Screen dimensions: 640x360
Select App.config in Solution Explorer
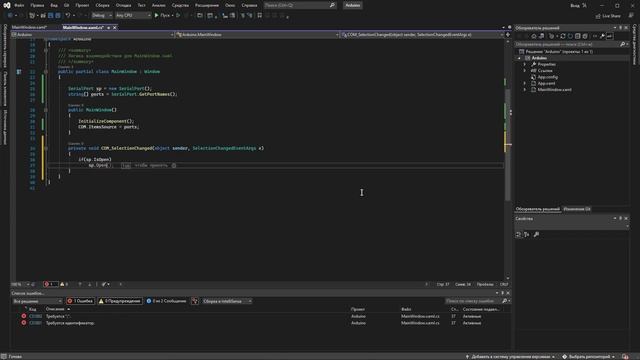point(547,77)
